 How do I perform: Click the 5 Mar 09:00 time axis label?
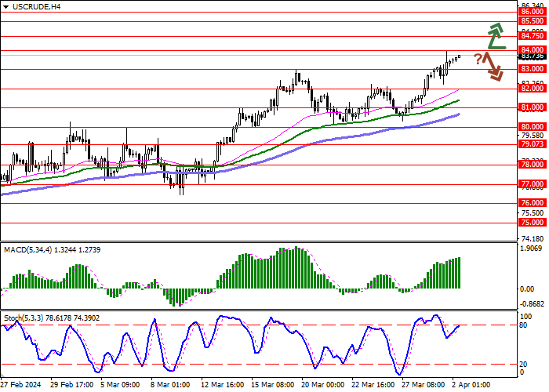(x=121, y=385)
